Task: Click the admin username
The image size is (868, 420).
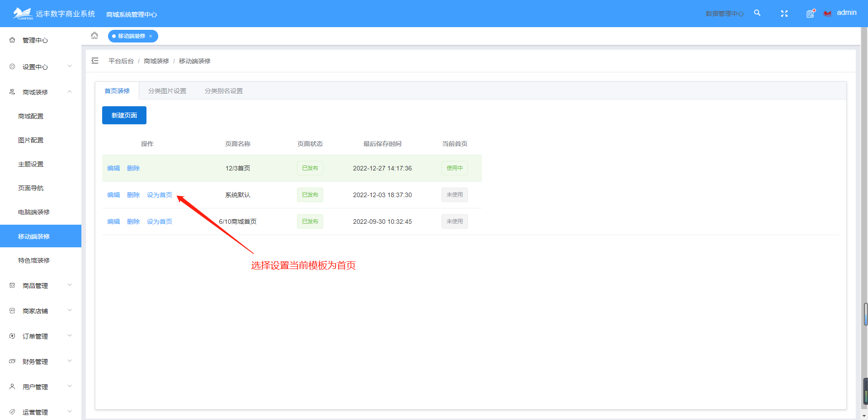Action: 847,13
